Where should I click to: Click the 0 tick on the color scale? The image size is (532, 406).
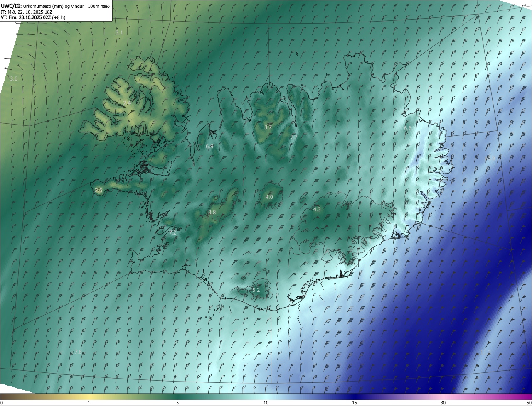(1, 403)
